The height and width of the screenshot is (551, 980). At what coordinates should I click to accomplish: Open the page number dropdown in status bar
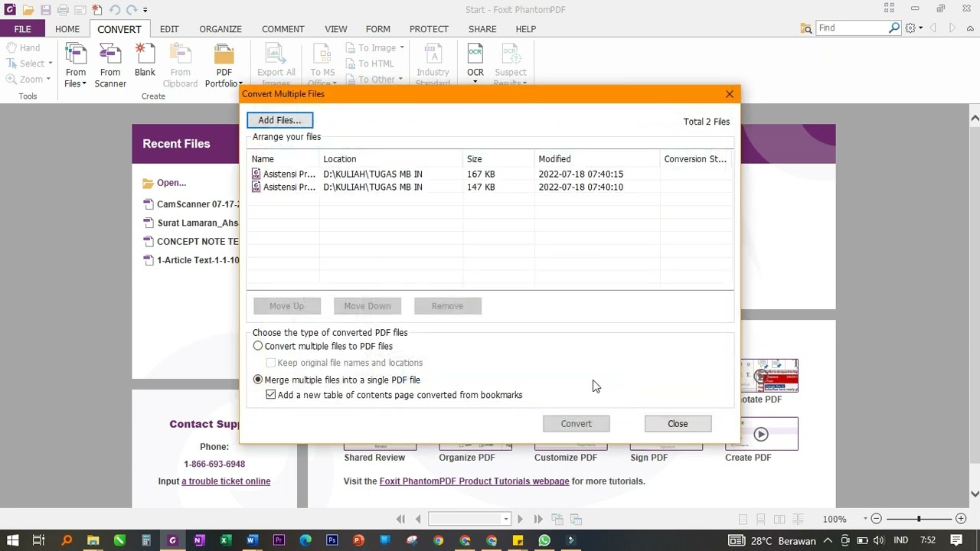coord(506,519)
